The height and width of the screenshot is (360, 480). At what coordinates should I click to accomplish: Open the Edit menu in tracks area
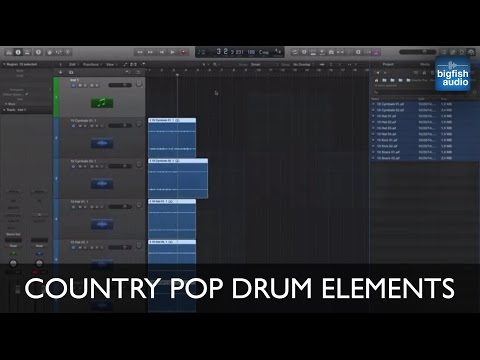pyautogui.click(x=73, y=64)
